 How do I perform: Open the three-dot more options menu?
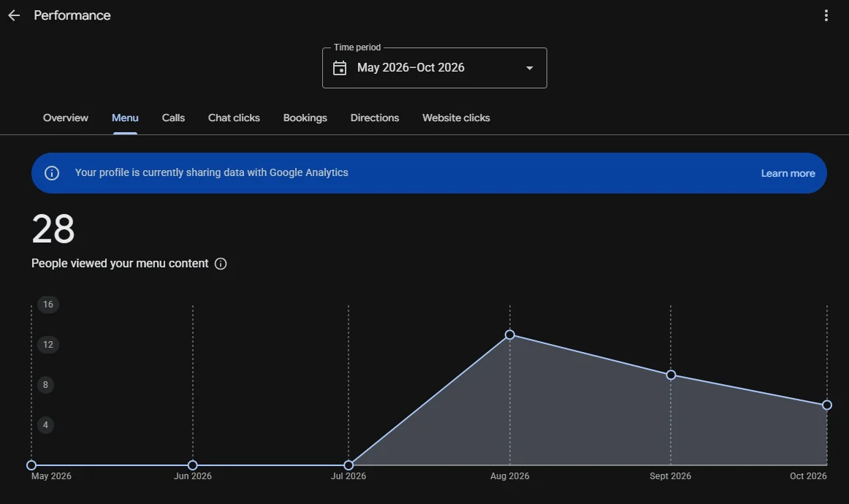pos(826,15)
